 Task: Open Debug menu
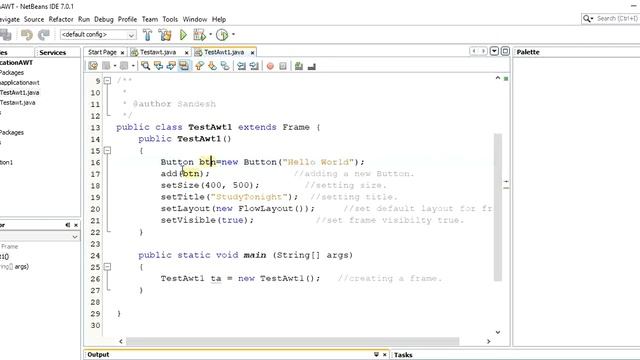[104, 19]
